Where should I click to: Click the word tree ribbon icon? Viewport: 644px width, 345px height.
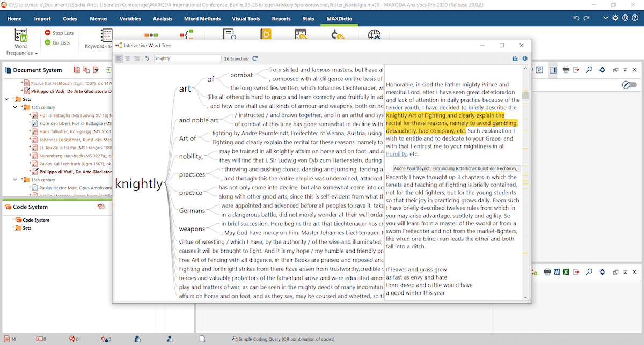click(187, 35)
